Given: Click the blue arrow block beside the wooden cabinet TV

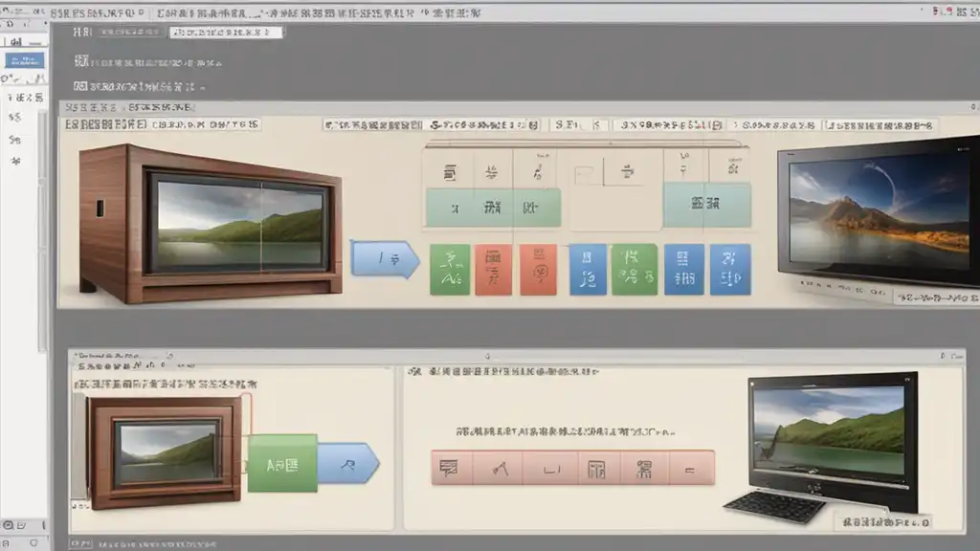Looking at the screenshot, I should [385, 258].
